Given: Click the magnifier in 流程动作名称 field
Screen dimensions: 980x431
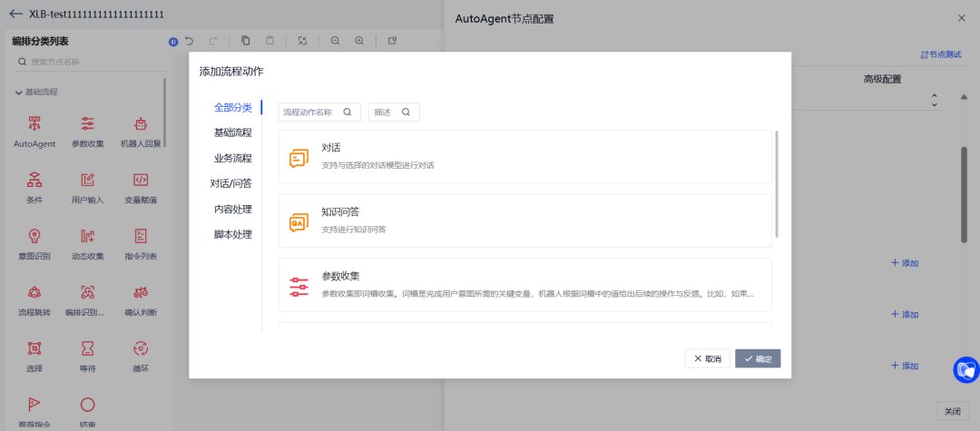Looking at the screenshot, I should [x=348, y=113].
